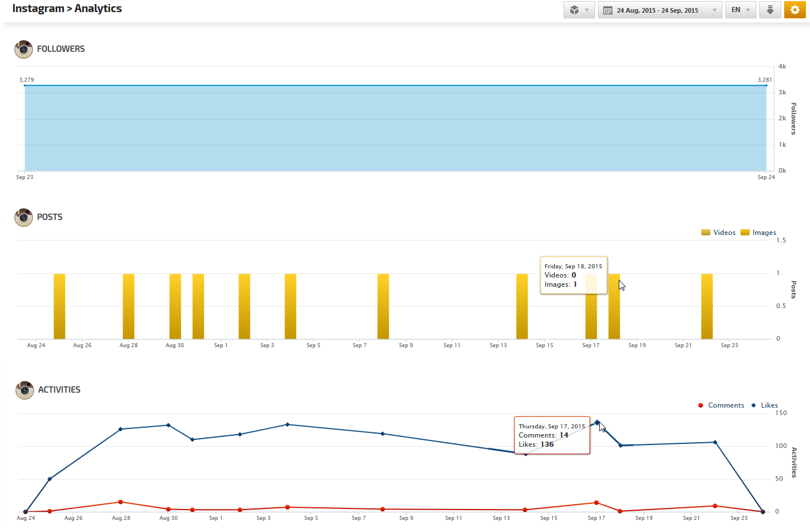This screenshot has width=810, height=532.
Task: Open the cube icon dropdown
Action: tap(579, 10)
